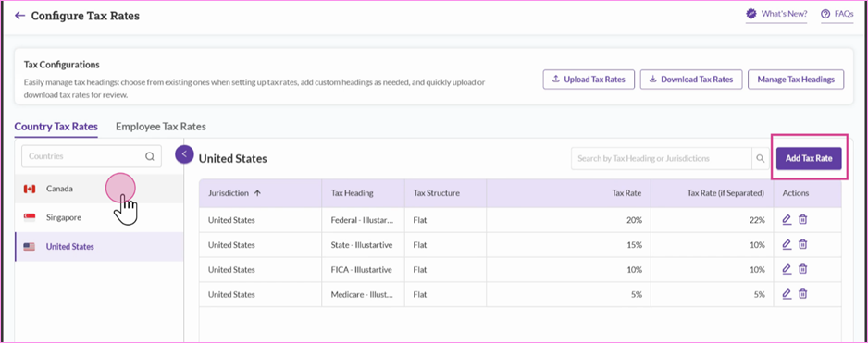The height and width of the screenshot is (343, 868).
Task: Click the Singapore flag icon
Action: point(30,218)
